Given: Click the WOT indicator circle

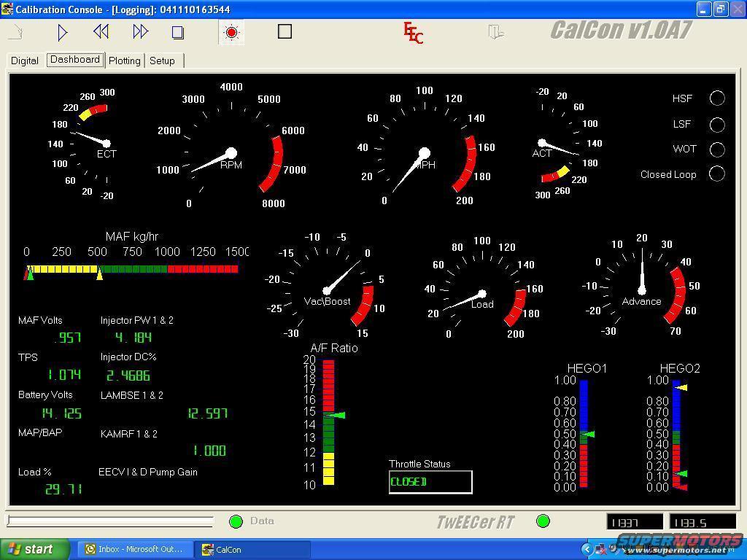Looking at the screenshot, I should coord(717,149).
